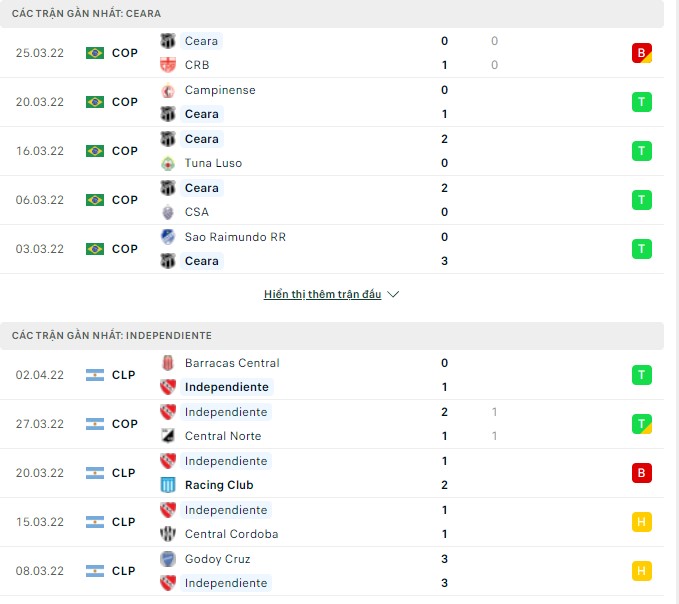Viewport: 679px width, 604px height.
Task: Click the Central Cordoba team logo
Action: [168, 534]
